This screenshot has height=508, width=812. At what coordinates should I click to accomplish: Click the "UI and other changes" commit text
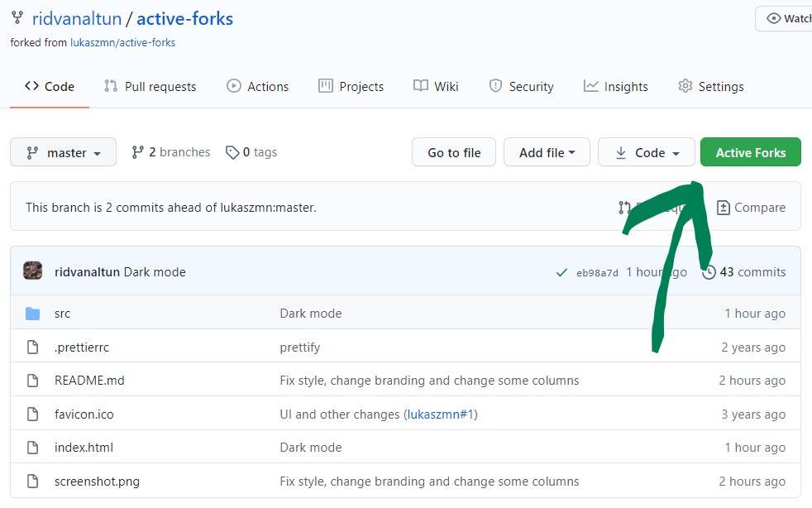click(x=340, y=415)
